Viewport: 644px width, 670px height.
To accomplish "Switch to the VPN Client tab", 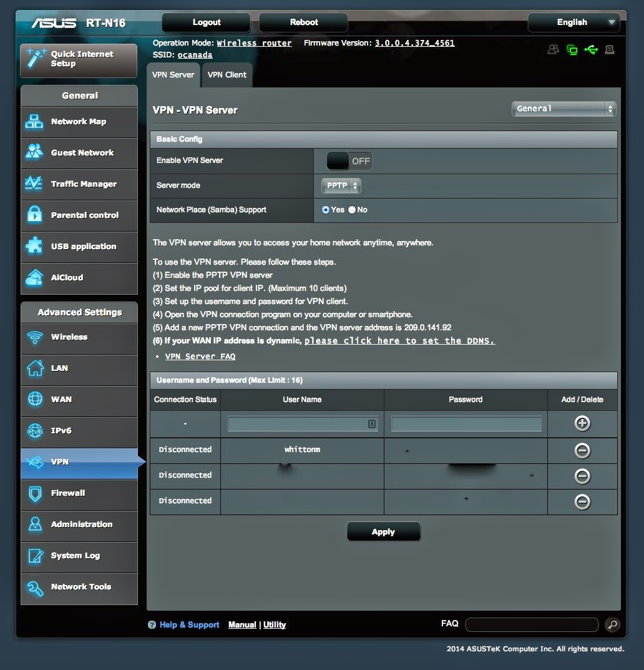I will pos(227,75).
